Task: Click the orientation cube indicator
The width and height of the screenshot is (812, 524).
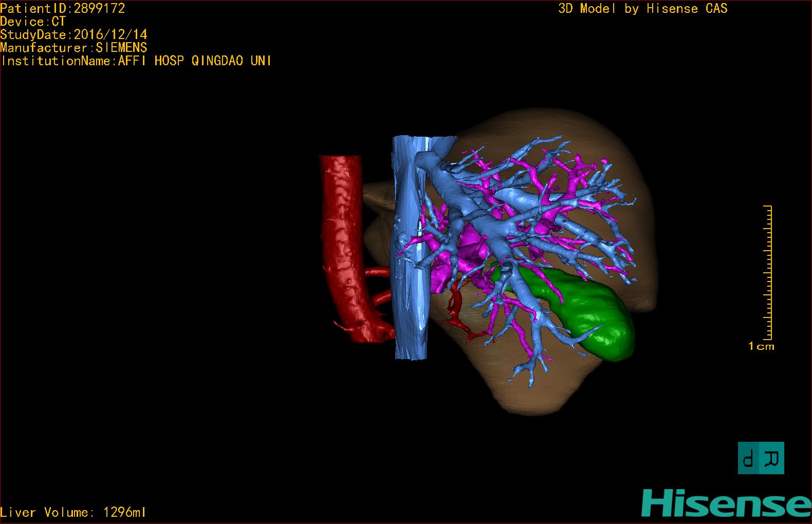Action: (761, 458)
